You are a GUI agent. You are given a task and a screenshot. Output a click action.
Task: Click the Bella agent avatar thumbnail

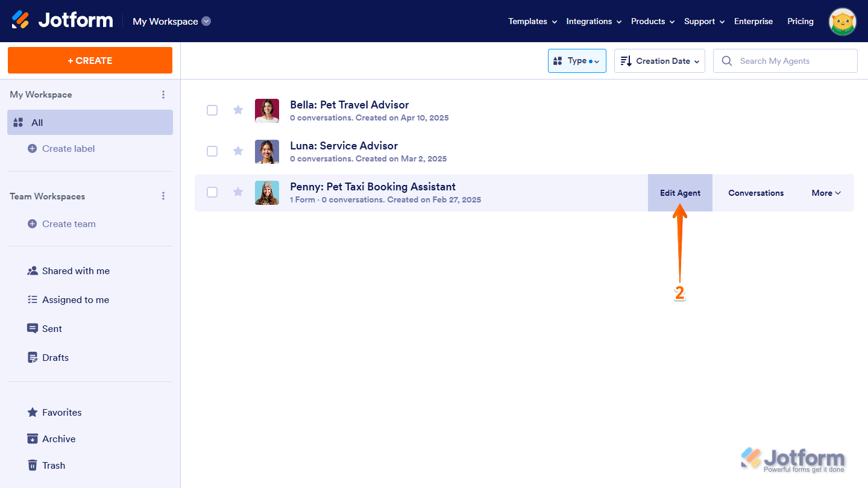267,111
